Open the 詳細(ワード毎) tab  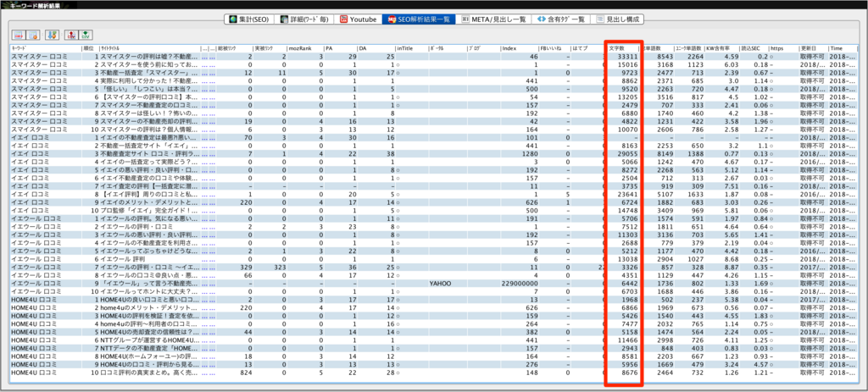coord(304,19)
